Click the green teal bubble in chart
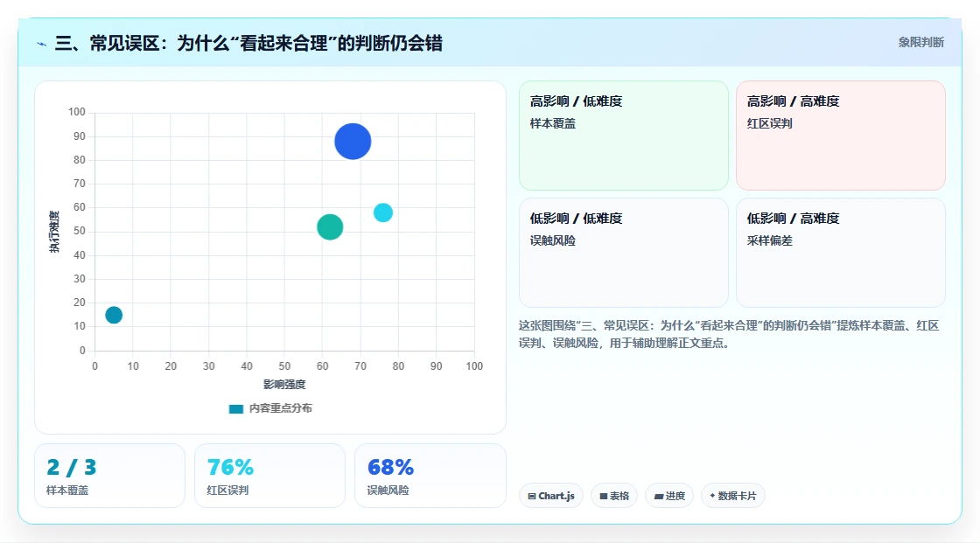Viewport: 980px width, 543px height. tap(330, 226)
